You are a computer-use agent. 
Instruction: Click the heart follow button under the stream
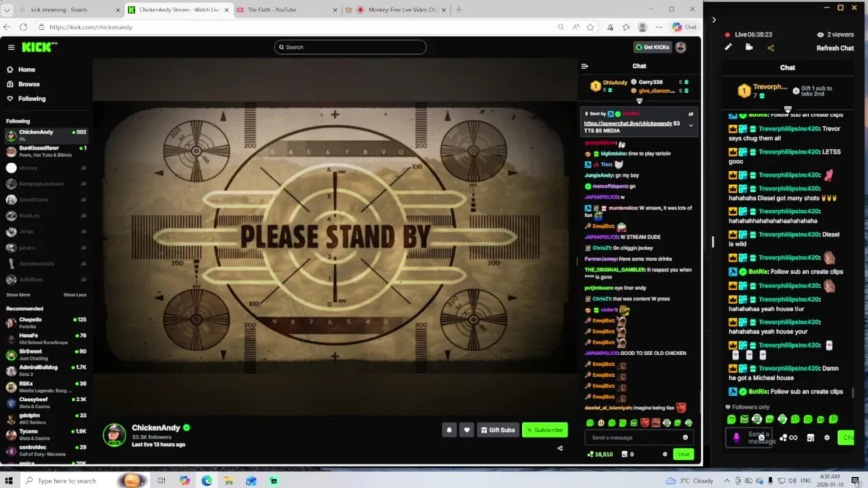[x=467, y=430]
